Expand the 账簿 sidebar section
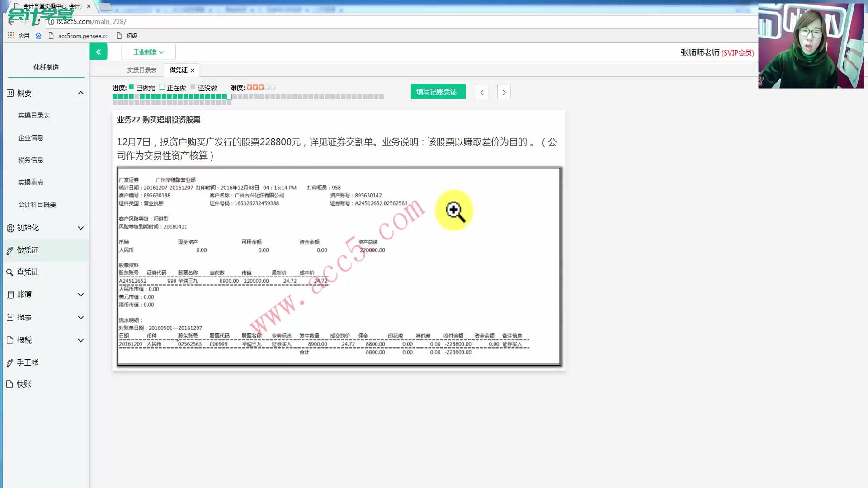Image resolution: width=868 pixels, height=488 pixels. (x=80, y=295)
